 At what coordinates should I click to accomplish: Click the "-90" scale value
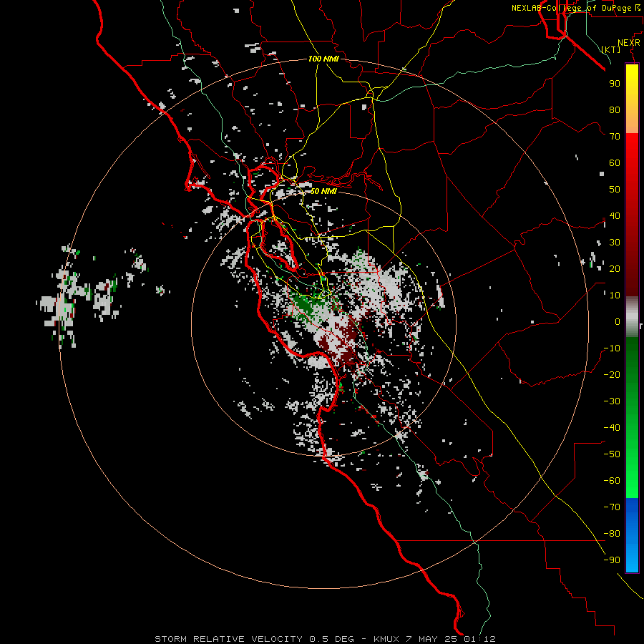[612, 560]
